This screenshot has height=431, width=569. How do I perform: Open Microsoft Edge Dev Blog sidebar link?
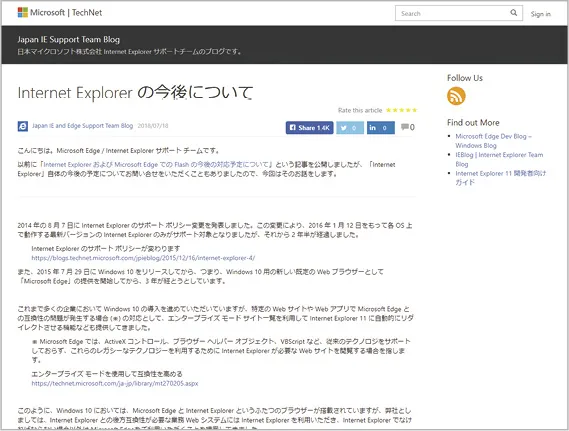[494, 141]
